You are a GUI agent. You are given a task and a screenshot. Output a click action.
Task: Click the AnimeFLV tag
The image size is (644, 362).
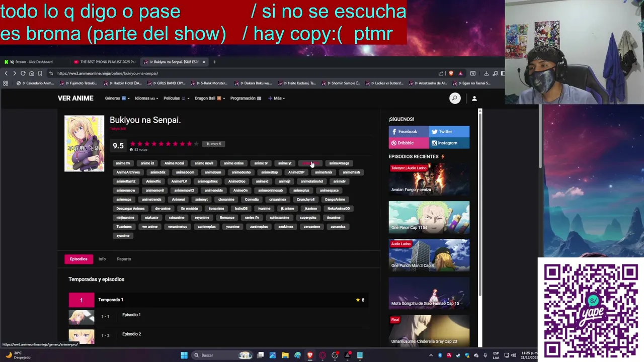tap(179, 182)
